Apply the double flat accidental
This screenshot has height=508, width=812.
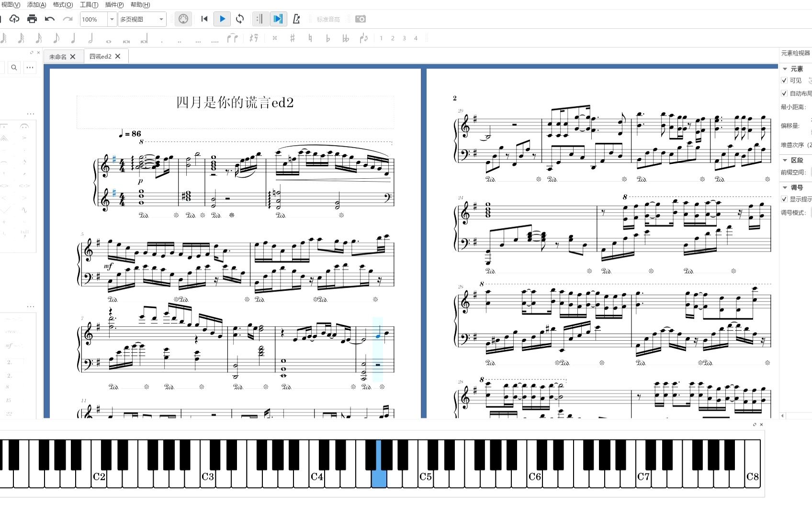346,38
